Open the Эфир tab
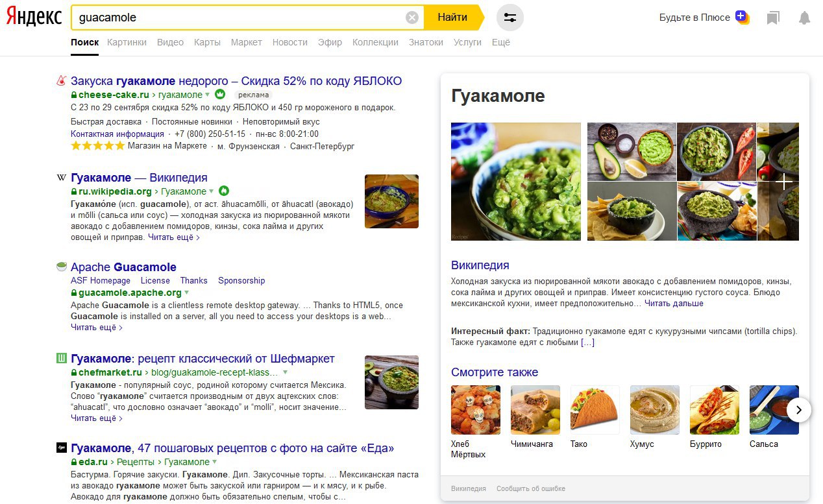This screenshot has height=504, width=823. click(330, 42)
